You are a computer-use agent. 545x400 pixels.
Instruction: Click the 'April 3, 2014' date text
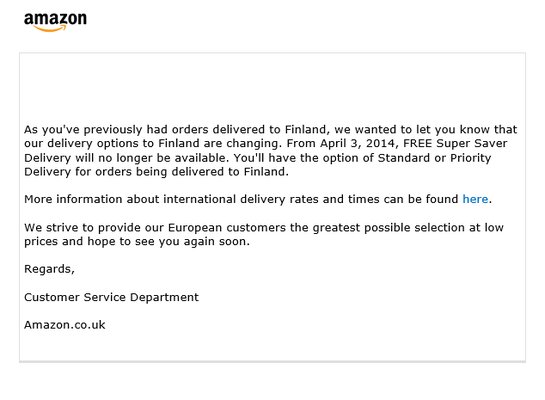tap(359, 144)
